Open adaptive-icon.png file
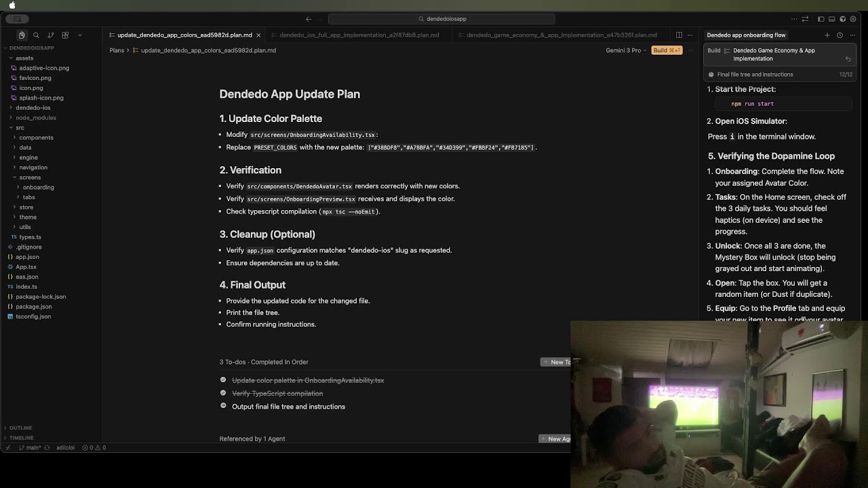Image resolution: width=868 pixels, height=488 pixels. point(44,68)
